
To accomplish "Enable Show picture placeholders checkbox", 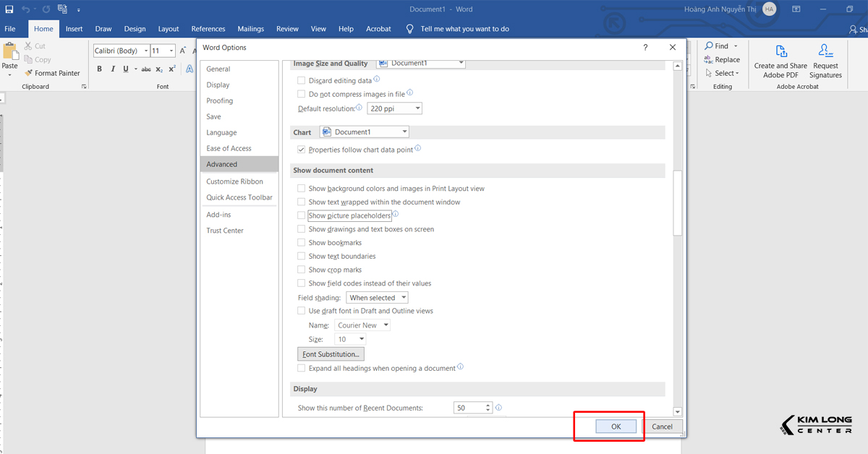I will [302, 215].
